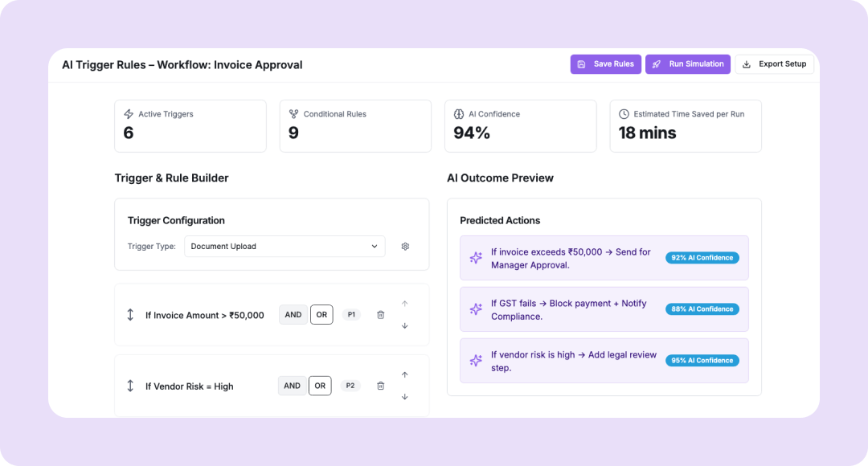868x466 pixels.
Task: Toggle AND operator for Invoice Amount rule
Action: click(293, 315)
